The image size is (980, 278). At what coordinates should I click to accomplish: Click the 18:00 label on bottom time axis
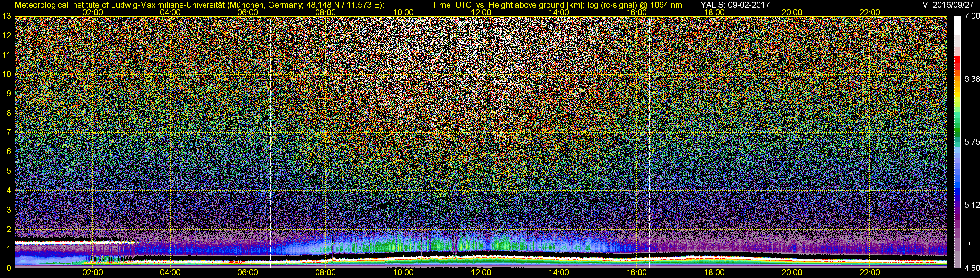tap(714, 273)
